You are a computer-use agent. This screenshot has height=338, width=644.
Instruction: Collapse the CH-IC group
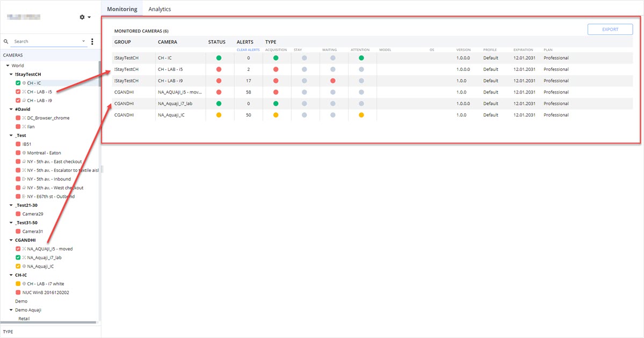[11, 275]
